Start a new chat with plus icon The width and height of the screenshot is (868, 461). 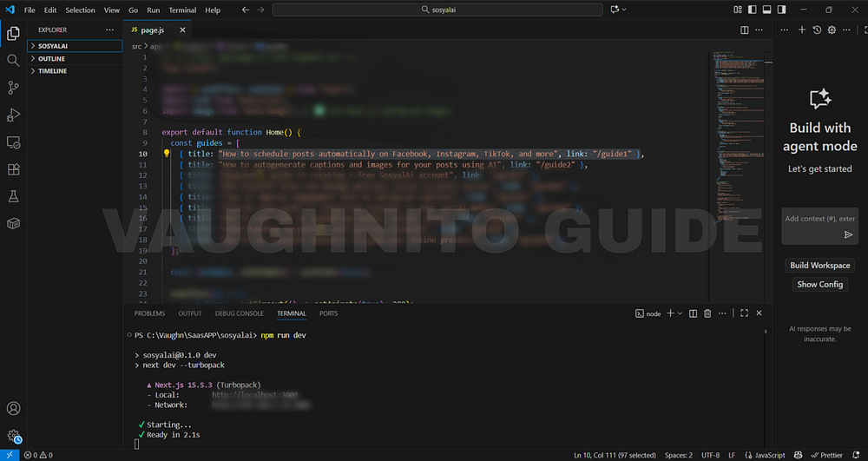tap(801, 30)
